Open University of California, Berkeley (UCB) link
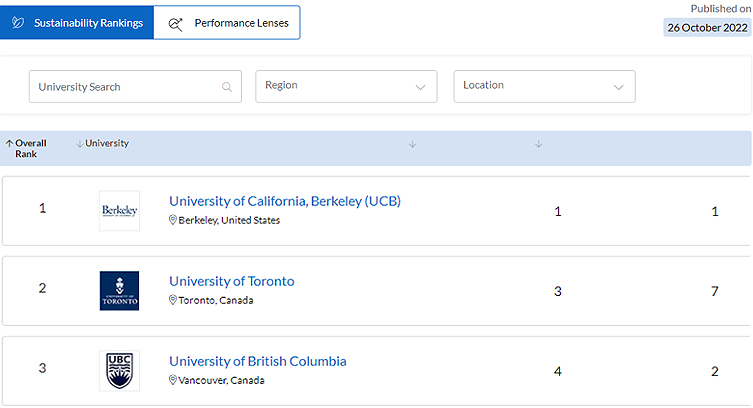This screenshot has height=408, width=753. [284, 201]
